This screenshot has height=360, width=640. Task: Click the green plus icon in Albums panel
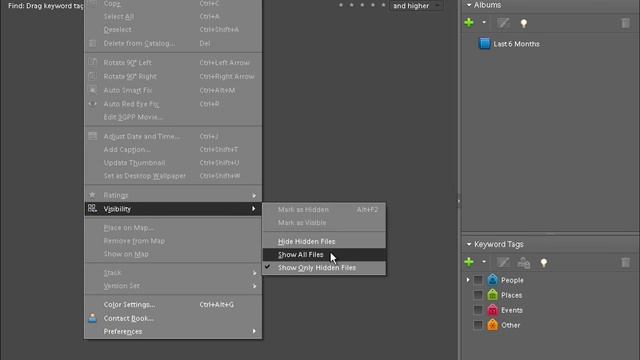(x=469, y=23)
